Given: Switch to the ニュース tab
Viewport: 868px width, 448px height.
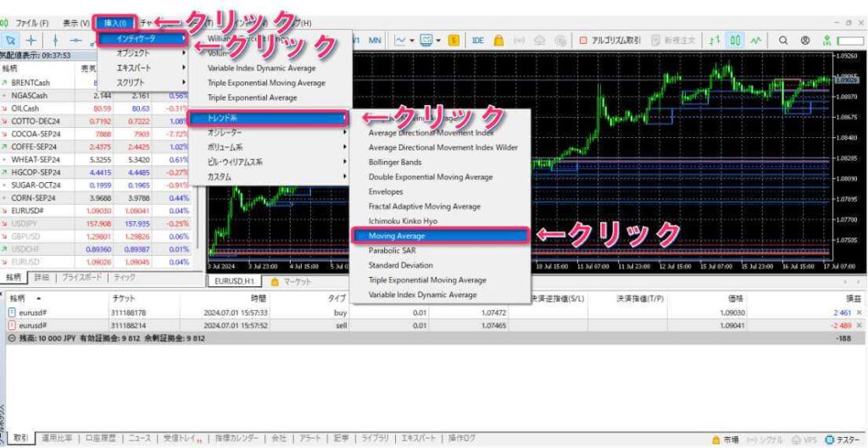Looking at the screenshot, I should point(139,439).
